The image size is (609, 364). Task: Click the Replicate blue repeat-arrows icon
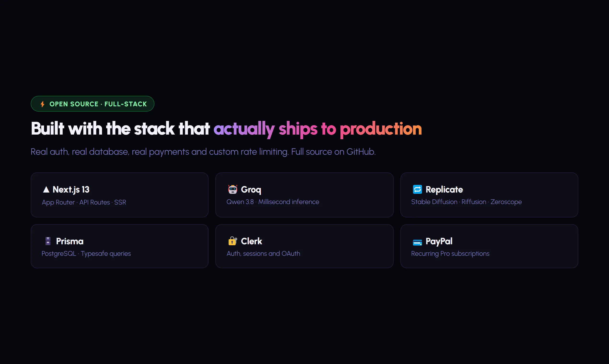417,189
